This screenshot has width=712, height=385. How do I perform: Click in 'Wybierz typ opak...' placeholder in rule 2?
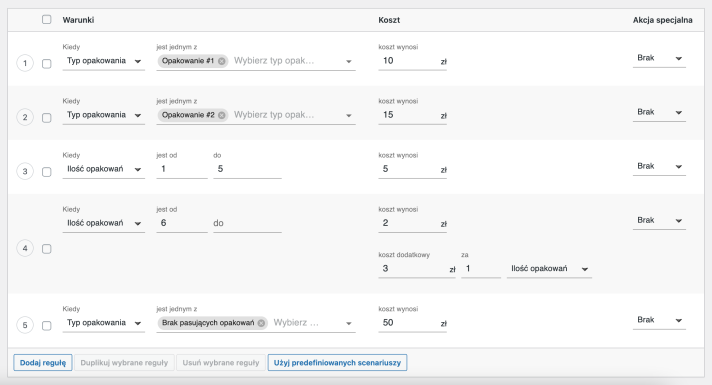(x=274, y=115)
